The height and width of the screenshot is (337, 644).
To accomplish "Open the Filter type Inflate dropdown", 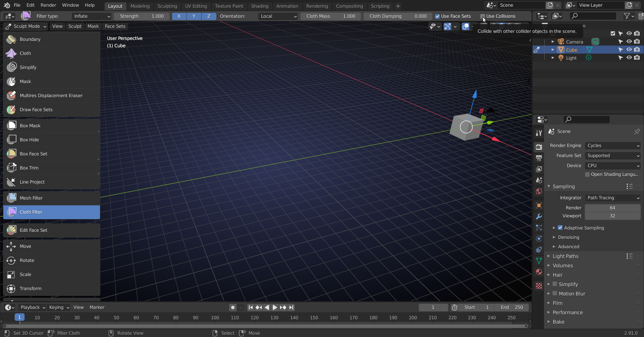I will click(91, 16).
